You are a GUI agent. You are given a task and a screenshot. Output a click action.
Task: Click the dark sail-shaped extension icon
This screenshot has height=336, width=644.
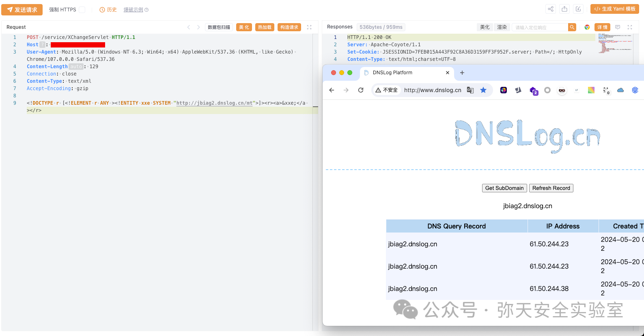tap(518, 90)
